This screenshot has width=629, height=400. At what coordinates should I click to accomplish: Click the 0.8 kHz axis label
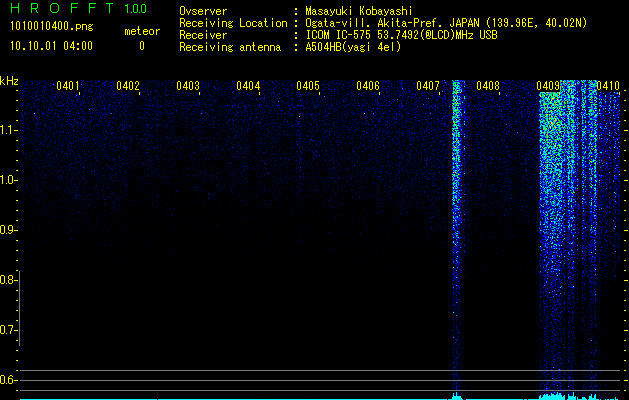click(8, 280)
